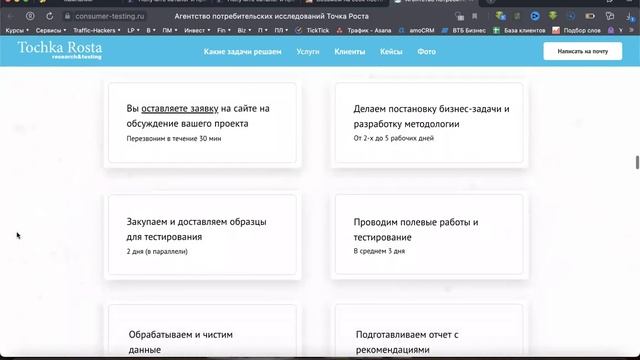Viewport: 640px width, 360px height.
Task: Expand the LP bookmarks folder
Action: (x=133, y=30)
